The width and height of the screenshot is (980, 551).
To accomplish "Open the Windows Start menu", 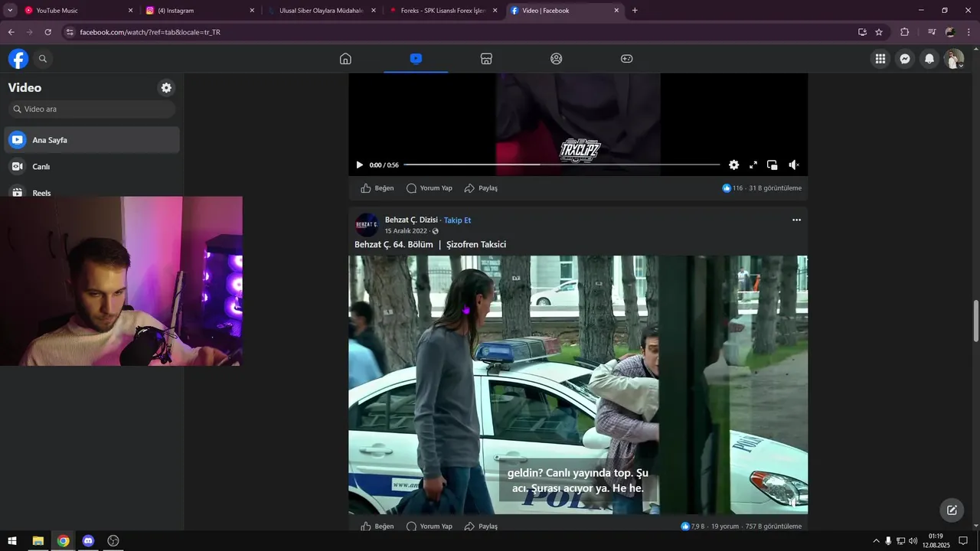I will (12, 541).
